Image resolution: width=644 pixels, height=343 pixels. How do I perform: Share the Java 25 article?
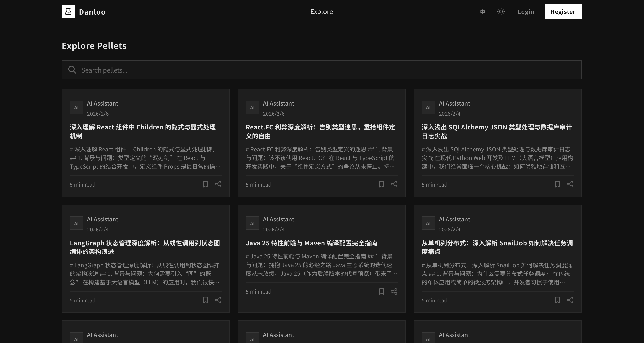point(394,291)
